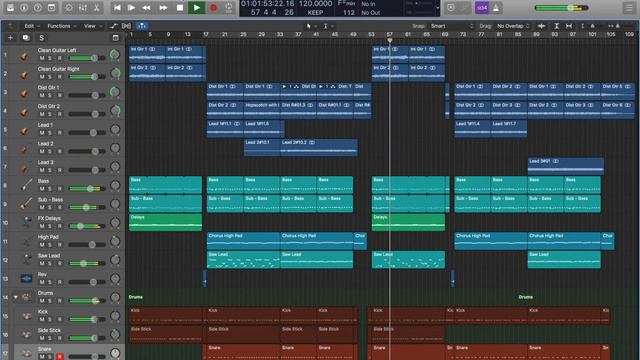Toggle the blue Catch playhead button
Image resolution: width=640 pixels, height=360 pixels.
pyautogui.click(x=141, y=26)
